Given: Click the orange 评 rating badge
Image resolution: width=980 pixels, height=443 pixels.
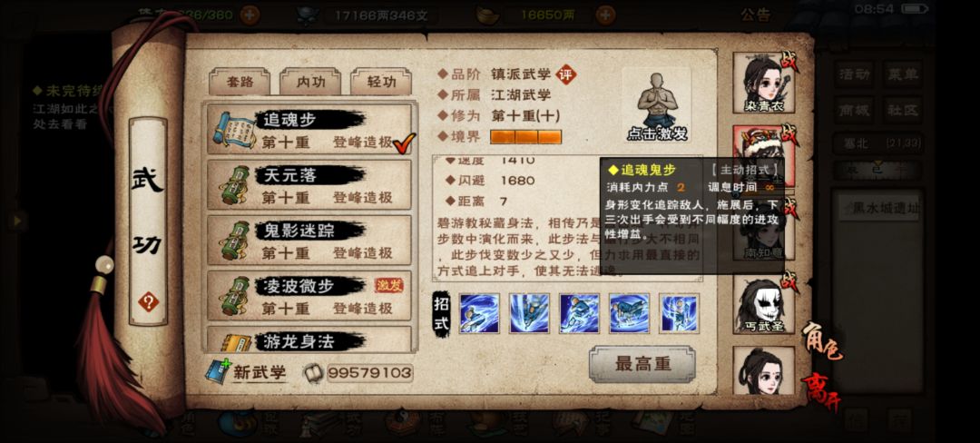Looking at the screenshot, I should click(566, 74).
